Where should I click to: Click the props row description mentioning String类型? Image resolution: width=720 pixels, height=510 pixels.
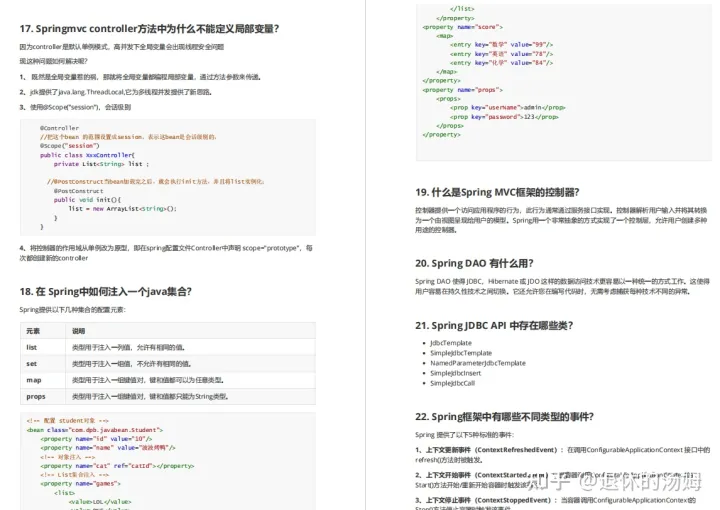(x=191, y=397)
